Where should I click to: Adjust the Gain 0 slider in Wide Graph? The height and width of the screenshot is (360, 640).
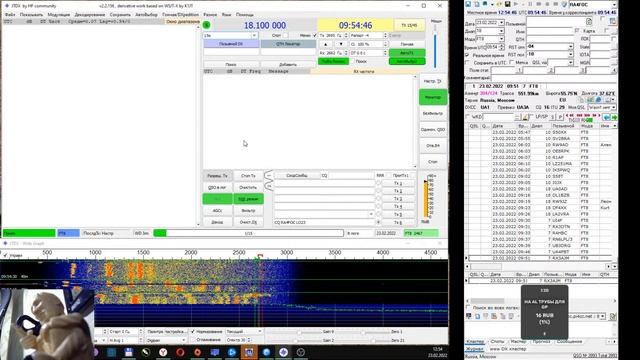pyautogui.click(x=299, y=332)
